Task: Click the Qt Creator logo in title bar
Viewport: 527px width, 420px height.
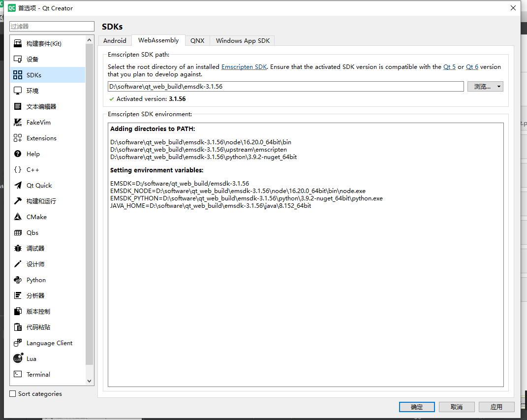Action: pyautogui.click(x=12, y=8)
